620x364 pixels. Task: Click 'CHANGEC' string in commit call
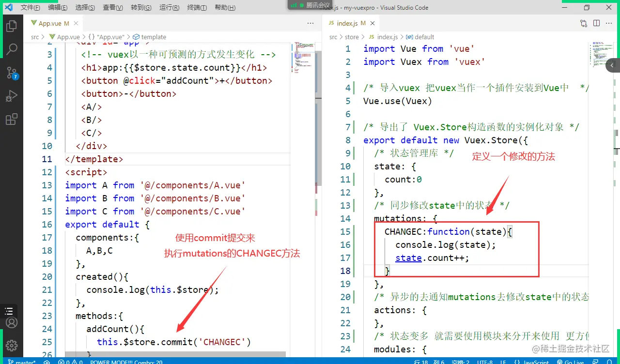[222, 342]
